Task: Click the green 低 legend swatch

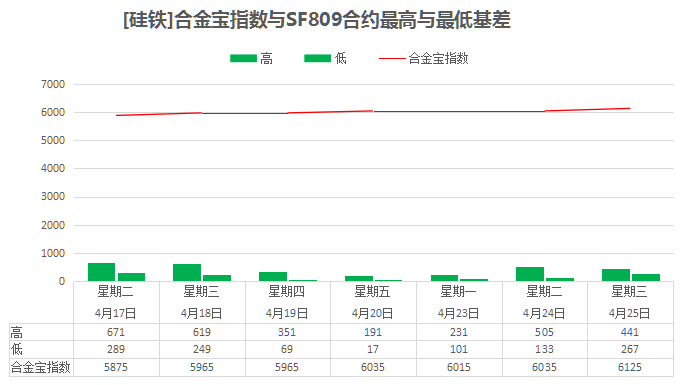Action: point(318,58)
